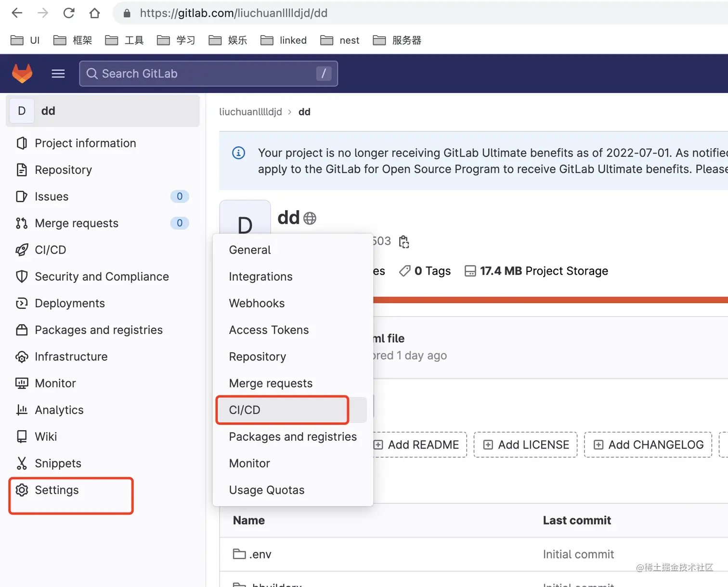Open the UI bookmarks folder

tap(25, 40)
